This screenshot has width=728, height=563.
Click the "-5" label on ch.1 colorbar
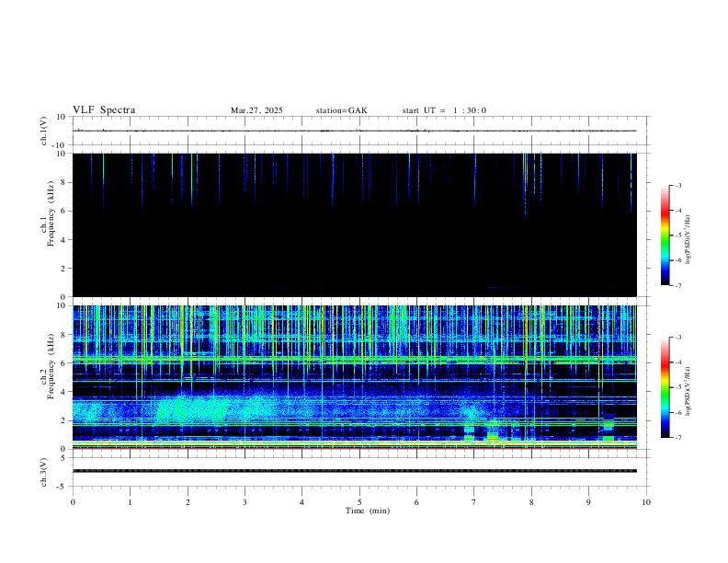click(x=677, y=236)
